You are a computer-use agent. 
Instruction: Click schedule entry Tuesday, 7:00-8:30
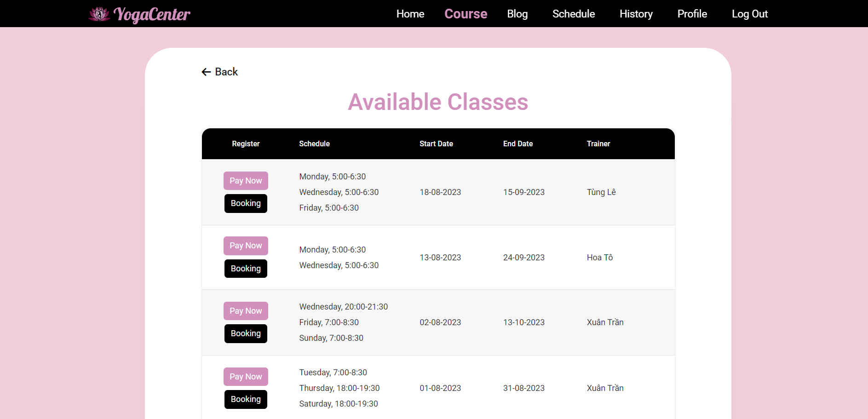coord(333,373)
